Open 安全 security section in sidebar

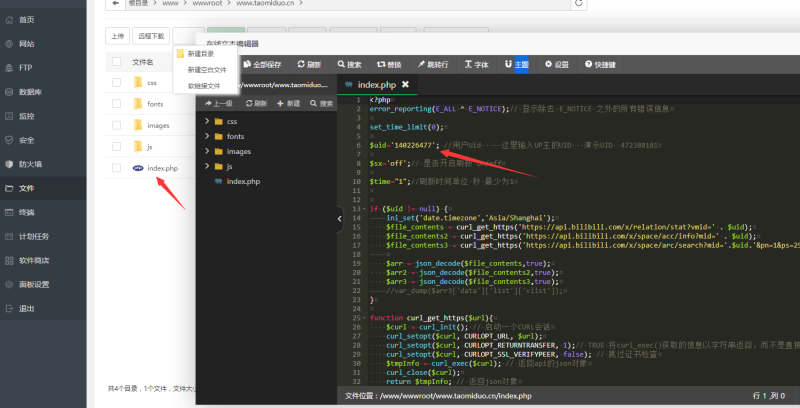tap(27, 140)
